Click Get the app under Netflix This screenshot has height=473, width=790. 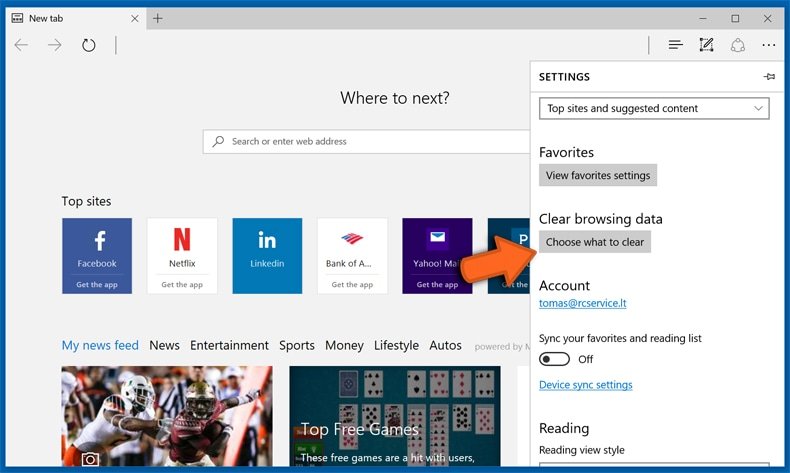click(x=182, y=285)
